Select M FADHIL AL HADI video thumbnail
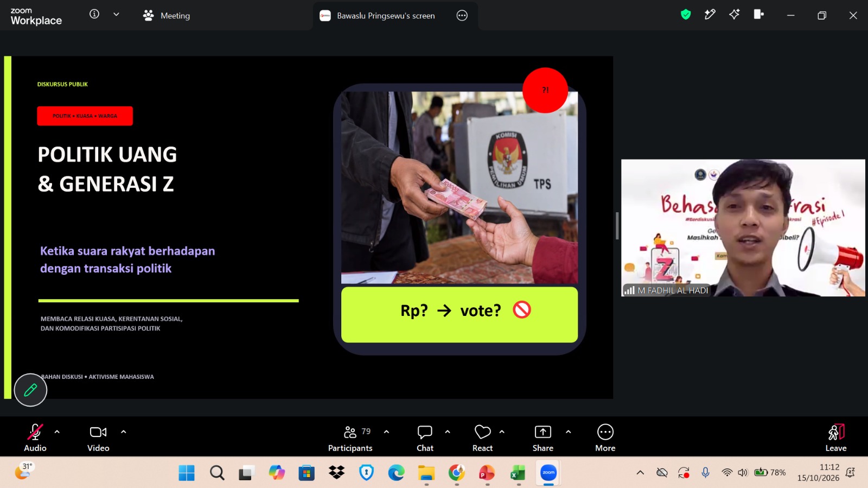The image size is (868, 488). point(743,227)
